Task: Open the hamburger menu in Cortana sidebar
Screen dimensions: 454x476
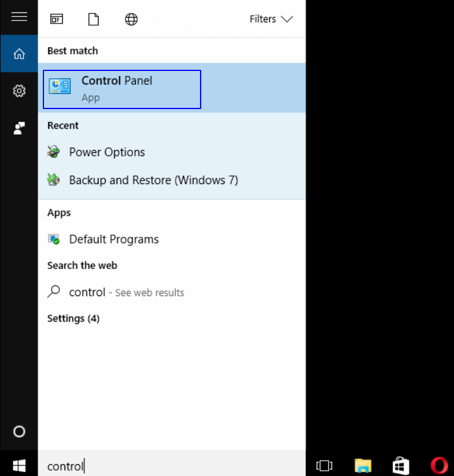Action: (x=19, y=16)
